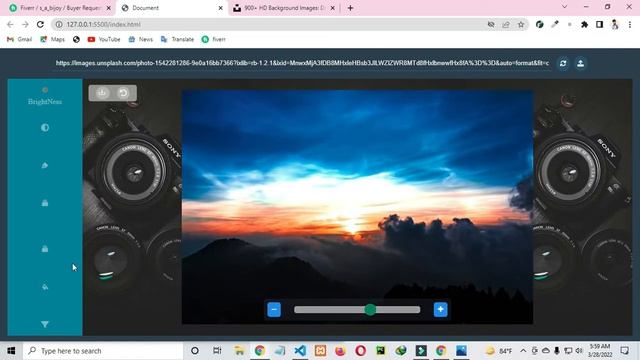Reload the current page
This screenshot has width=640, height=360.
40,24
